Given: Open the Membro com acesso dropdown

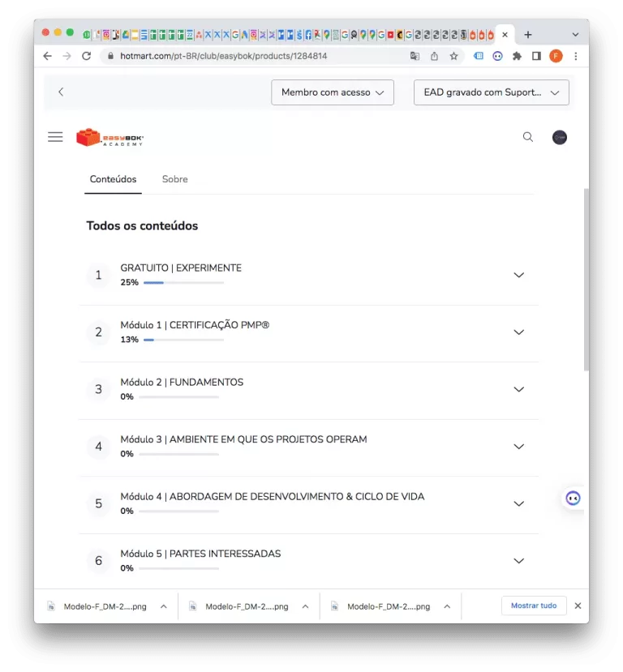Looking at the screenshot, I should [x=333, y=92].
